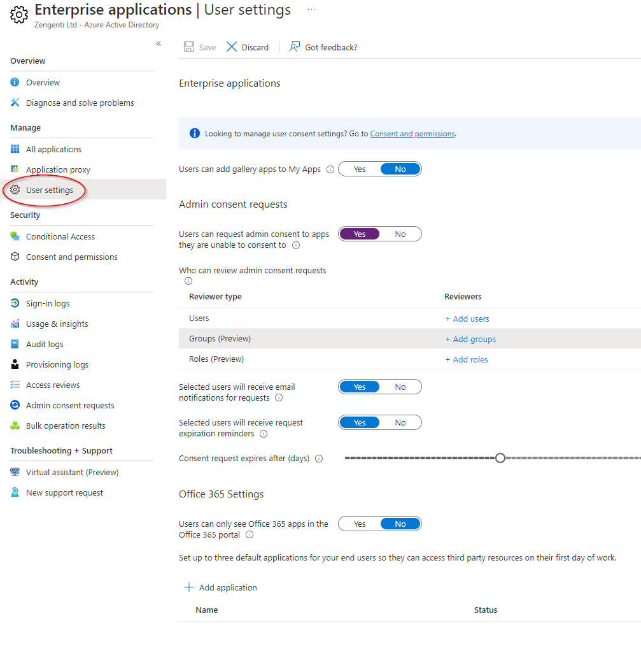Image resolution: width=641 pixels, height=672 pixels.
Task: Follow the Consent and permissions link in banner
Action: coord(412,134)
